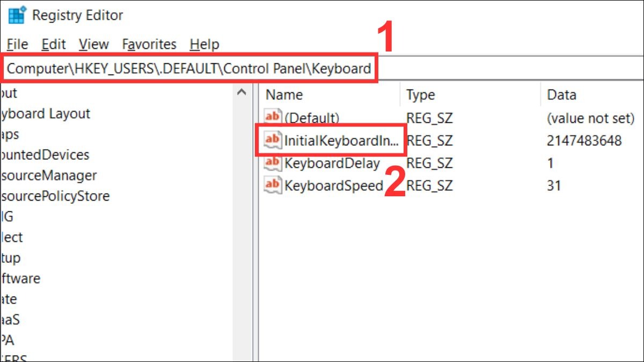Click the string icon beside InitialKeyboardIn...

pos(273,141)
